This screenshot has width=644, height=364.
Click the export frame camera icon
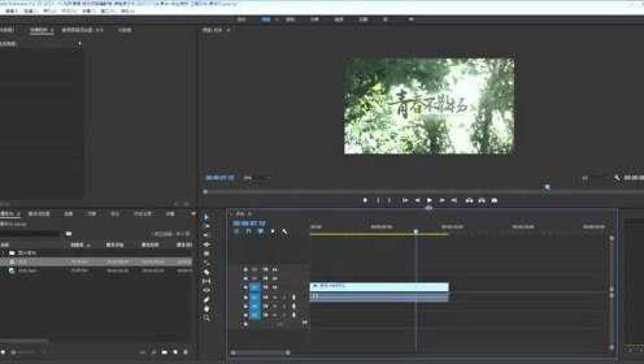(494, 200)
